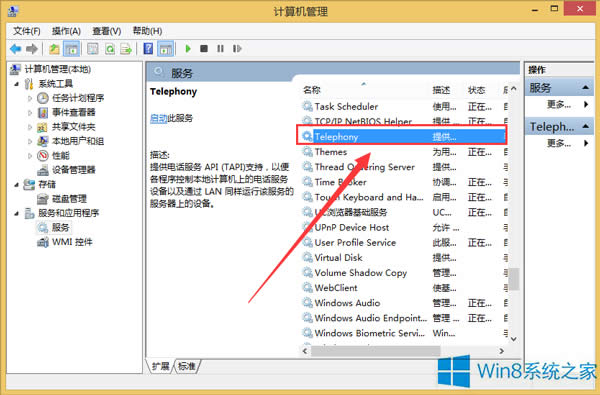Viewport: 600px width, 395px height.
Task: Open 更多 under 服务 actions
Action: click(559, 104)
